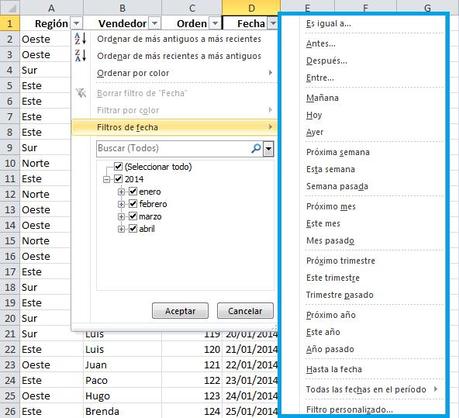
Task: Expand the abril tree node
Action: point(121,229)
